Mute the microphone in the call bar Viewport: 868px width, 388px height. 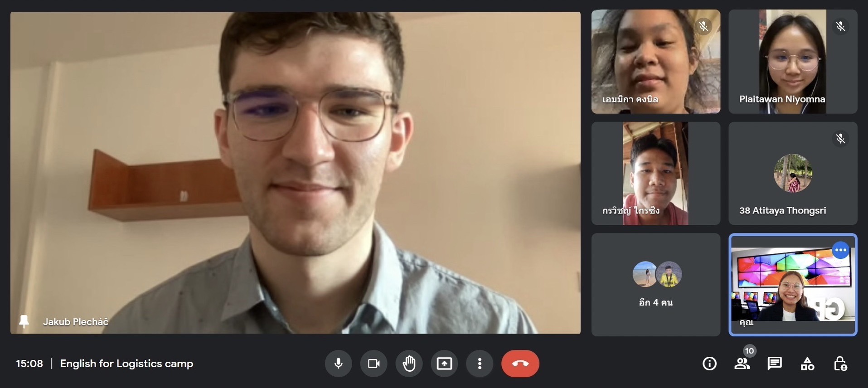tap(338, 364)
